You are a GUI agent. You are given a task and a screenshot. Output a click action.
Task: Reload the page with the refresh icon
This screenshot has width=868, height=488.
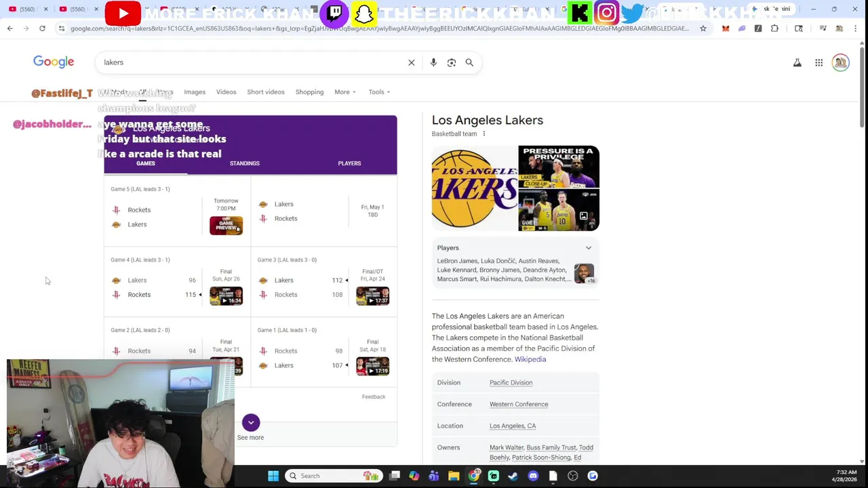coord(42,28)
